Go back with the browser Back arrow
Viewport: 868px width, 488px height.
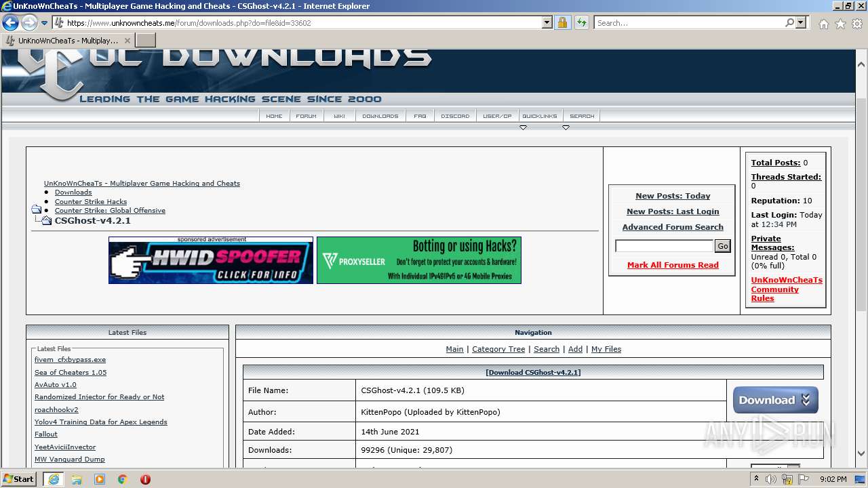tap(10, 22)
